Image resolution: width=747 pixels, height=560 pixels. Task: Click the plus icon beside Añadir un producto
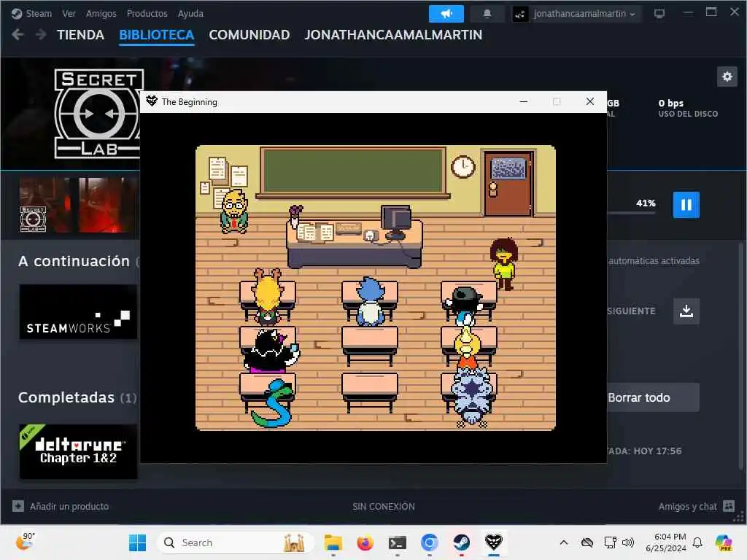18,506
